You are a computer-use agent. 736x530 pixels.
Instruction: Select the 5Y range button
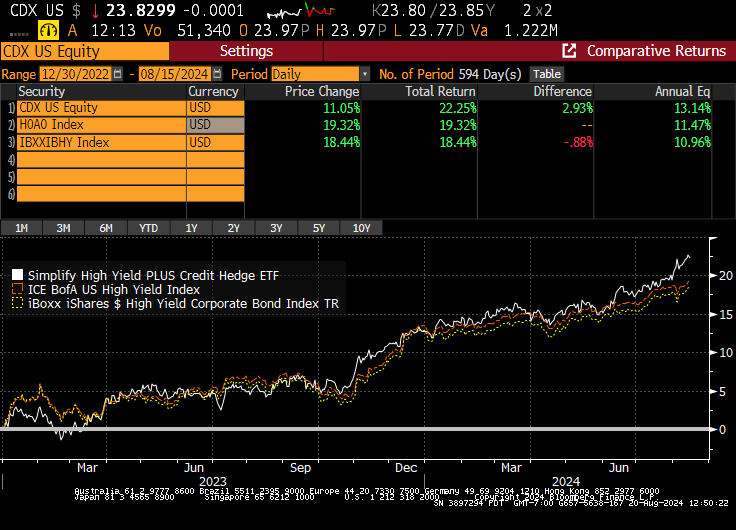(x=319, y=228)
